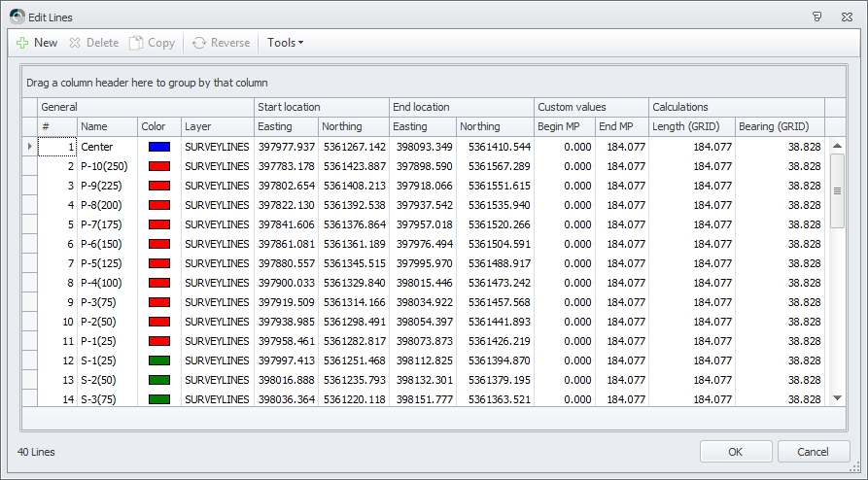Click the Begin MP column header
This screenshot has height=480, width=868.
point(564,126)
